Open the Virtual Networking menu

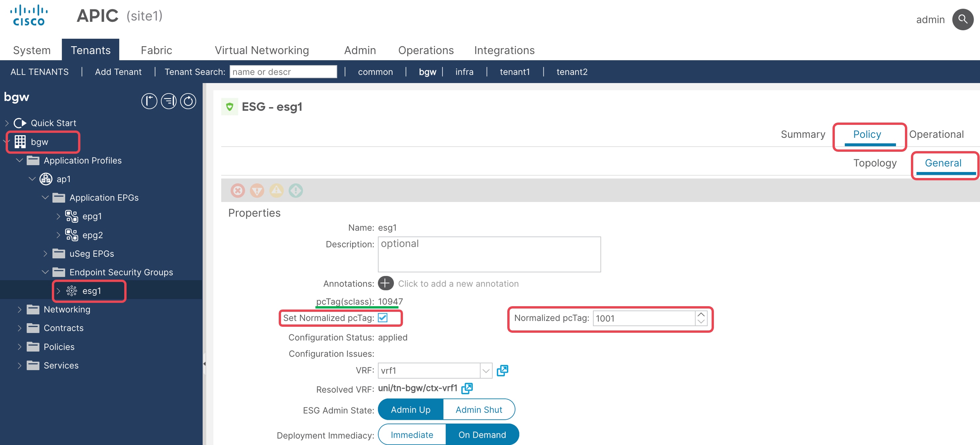pos(262,50)
